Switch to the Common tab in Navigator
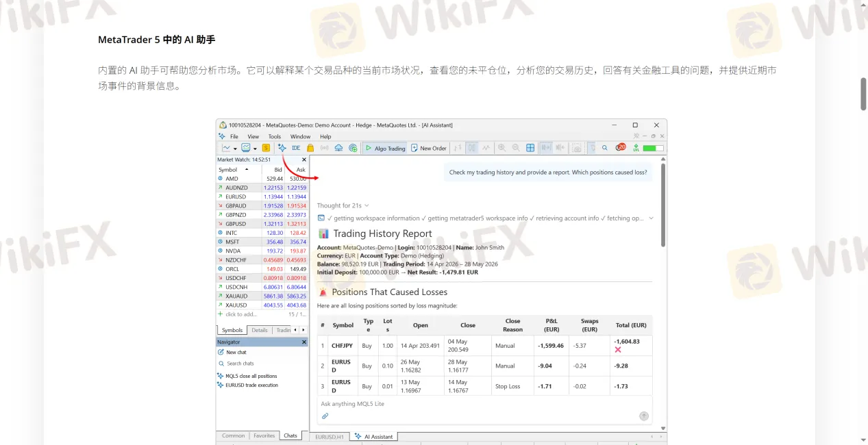The width and height of the screenshot is (868, 445). coord(233,435)
